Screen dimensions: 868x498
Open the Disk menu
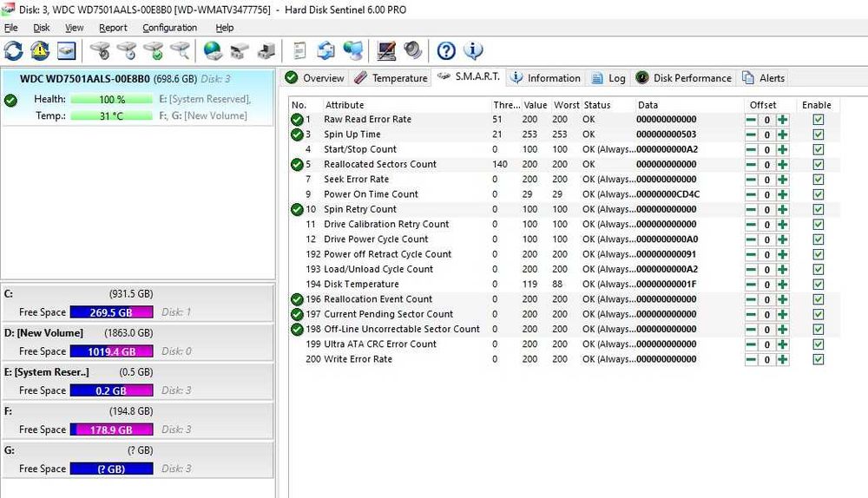[41, 28]
